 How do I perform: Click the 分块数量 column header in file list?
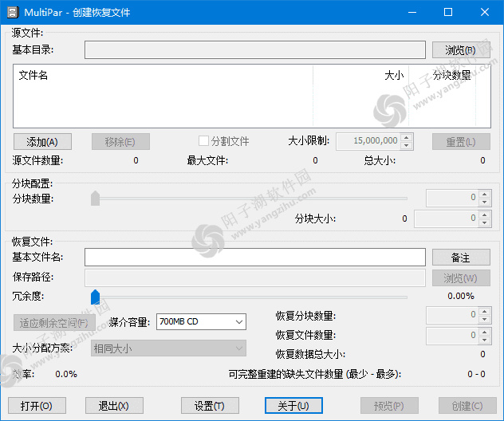(451, 75)
